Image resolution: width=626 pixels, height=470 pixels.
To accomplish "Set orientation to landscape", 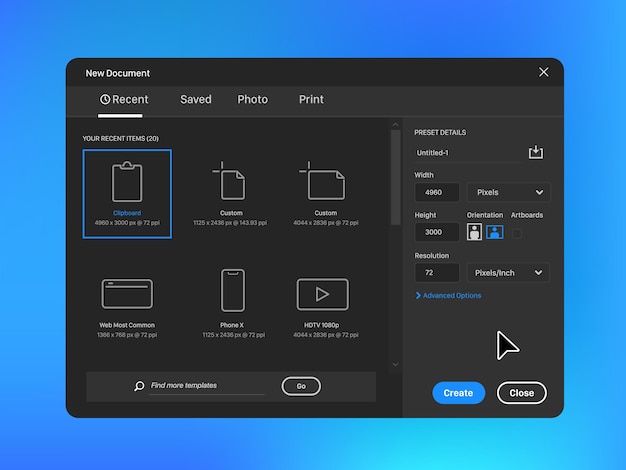I will click(x=495, y=232).
